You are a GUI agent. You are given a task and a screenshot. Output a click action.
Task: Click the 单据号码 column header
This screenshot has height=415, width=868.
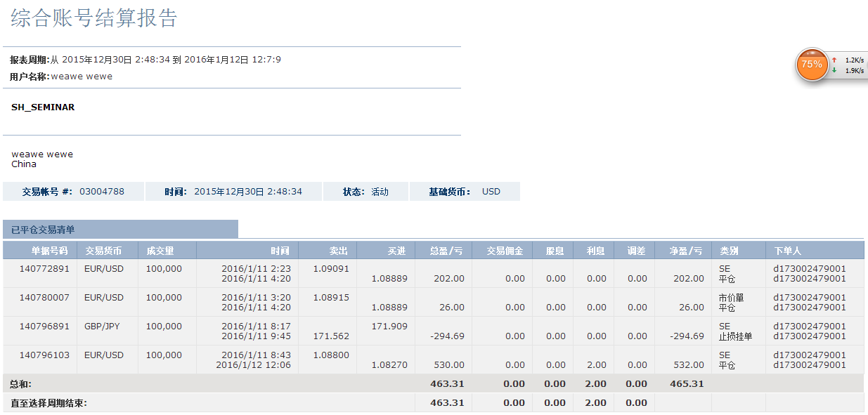pyautogui.click(x=49, y=251)
